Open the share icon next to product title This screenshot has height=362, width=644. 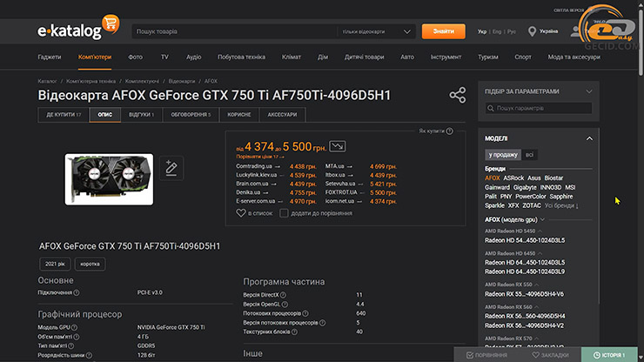458,95
